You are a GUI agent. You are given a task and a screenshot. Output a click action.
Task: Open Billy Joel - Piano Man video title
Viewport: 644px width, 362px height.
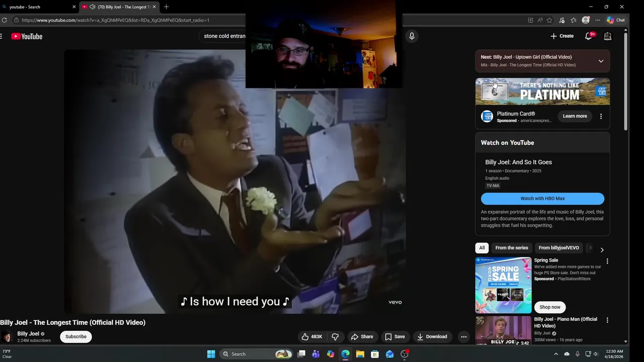point(566,322)
